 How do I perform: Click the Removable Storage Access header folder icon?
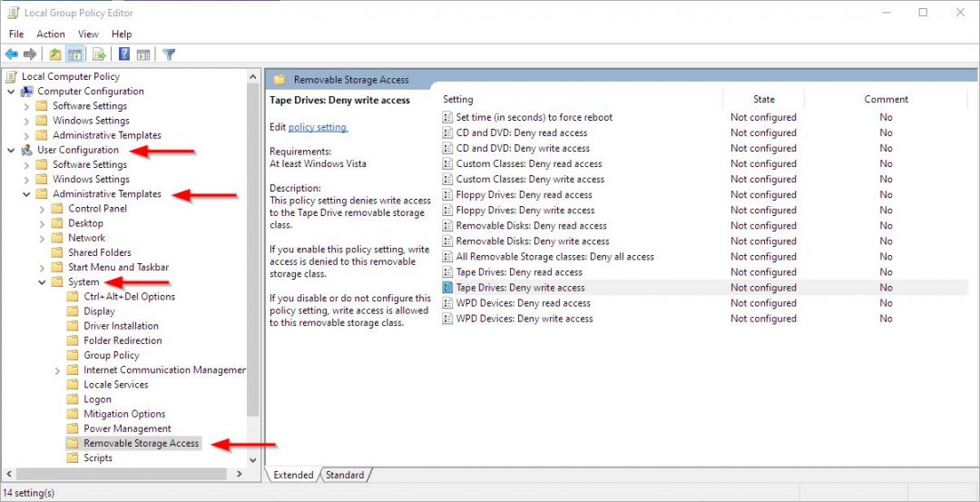279,79
